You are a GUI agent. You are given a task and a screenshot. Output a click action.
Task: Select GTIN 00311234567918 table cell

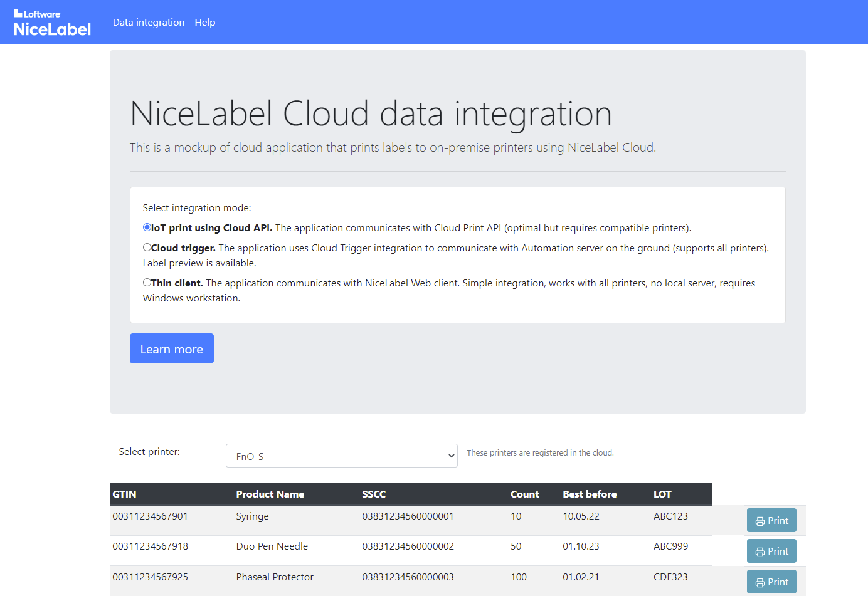151,546
